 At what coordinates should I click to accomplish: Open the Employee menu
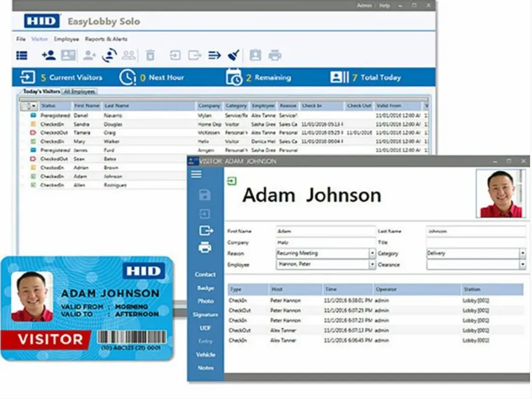[67, 39]
